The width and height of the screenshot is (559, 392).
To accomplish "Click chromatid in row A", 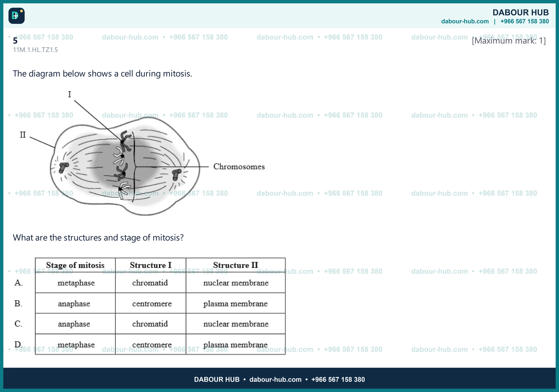I will tap(150, 283).
